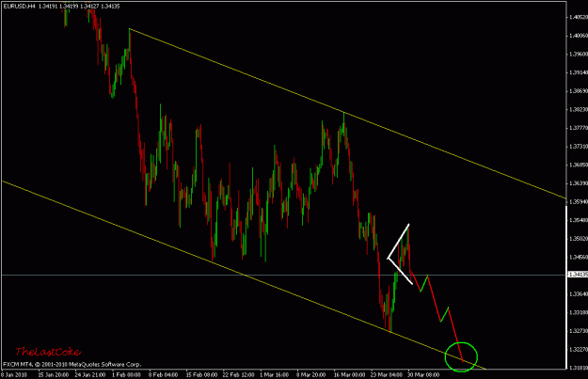Click the 1.4052 price scale label
The width and height of the screenshot is (588, 379).
pos(579,17)
